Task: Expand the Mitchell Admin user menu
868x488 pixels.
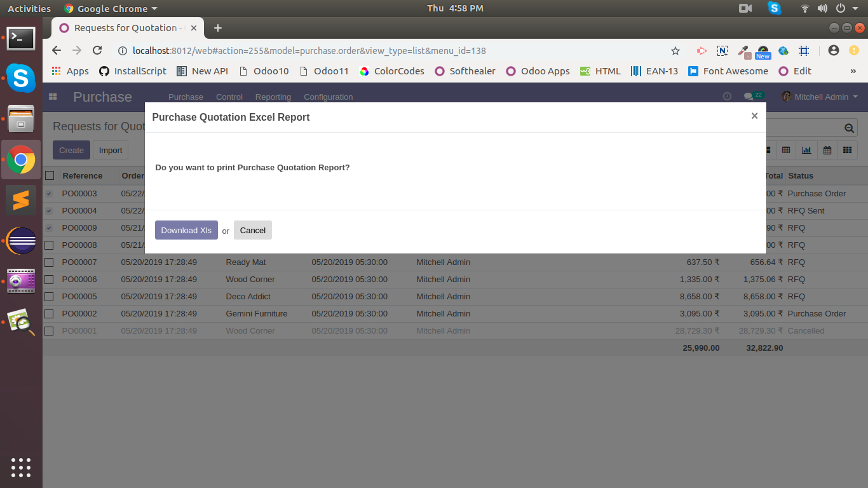Action: click(x=820, y=97)
